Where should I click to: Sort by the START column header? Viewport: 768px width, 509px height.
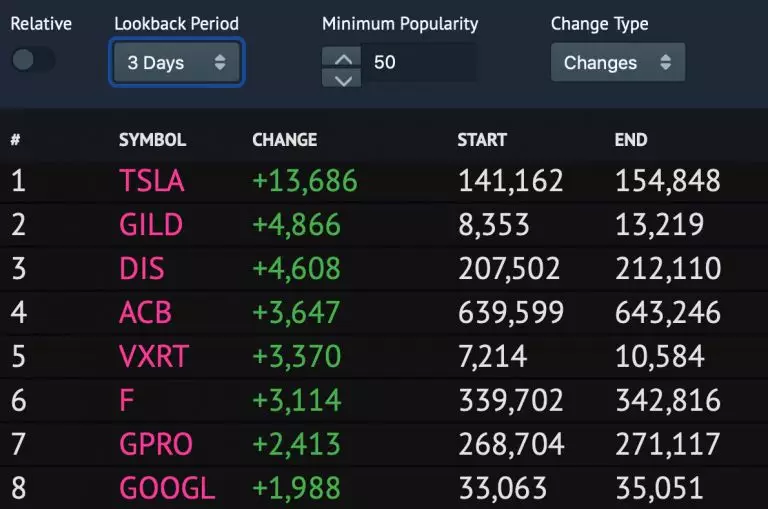click(482, 140)
